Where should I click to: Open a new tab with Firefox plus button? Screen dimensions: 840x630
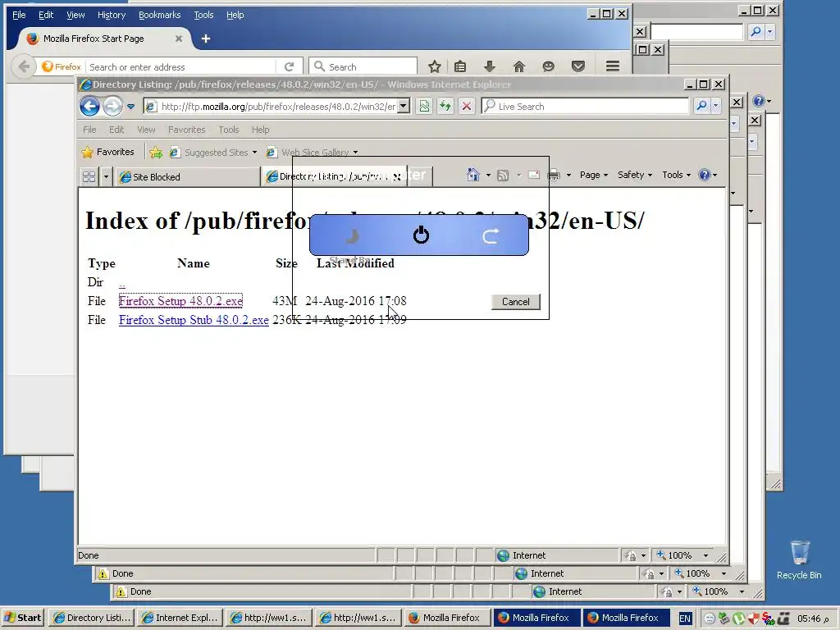[x=206, y=39]
